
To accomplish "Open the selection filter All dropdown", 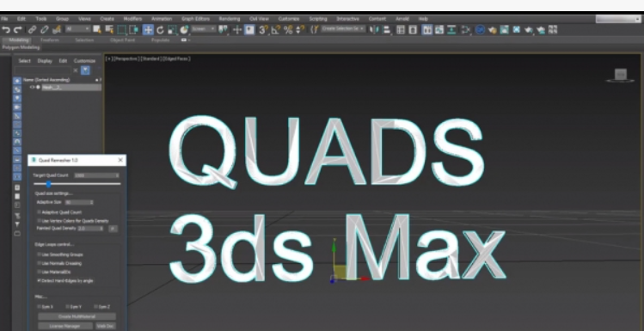I will (78, 29).
